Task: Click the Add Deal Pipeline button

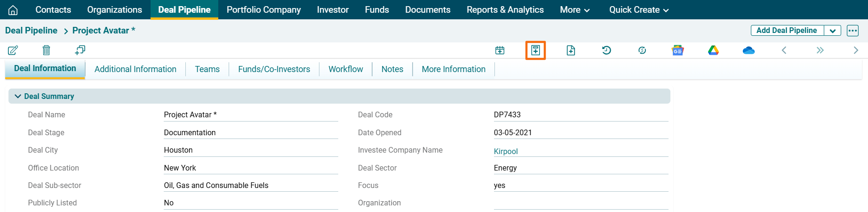Action: (787, 31)
